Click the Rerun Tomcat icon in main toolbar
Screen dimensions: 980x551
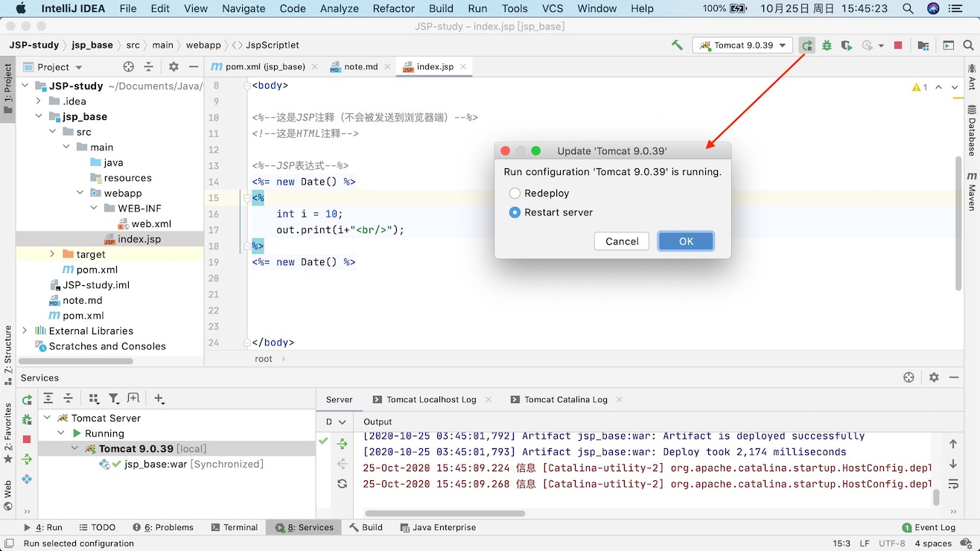(x=807, y=45)
